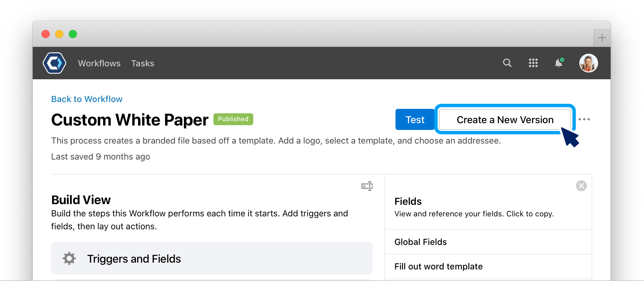This screenshot has width=644, height=281.
Task: Click Create a New Version button
Action: pyautogui.click(x=505, y=119)
